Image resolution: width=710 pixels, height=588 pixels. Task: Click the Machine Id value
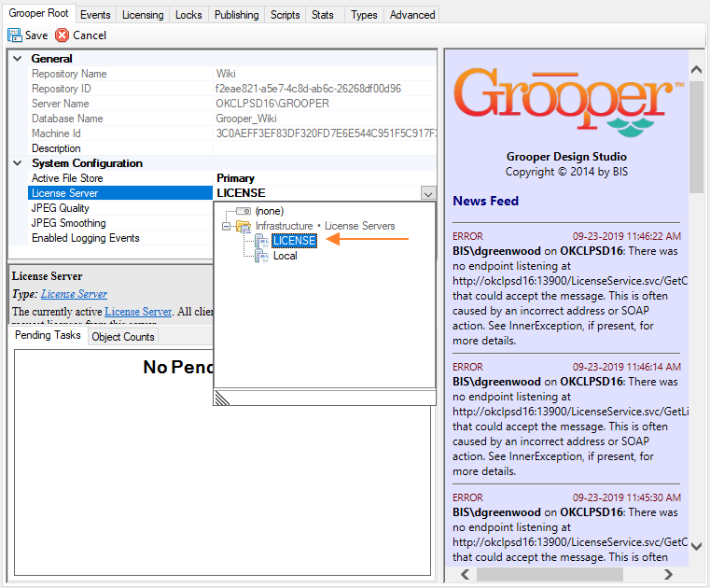[x=326, y=133]
